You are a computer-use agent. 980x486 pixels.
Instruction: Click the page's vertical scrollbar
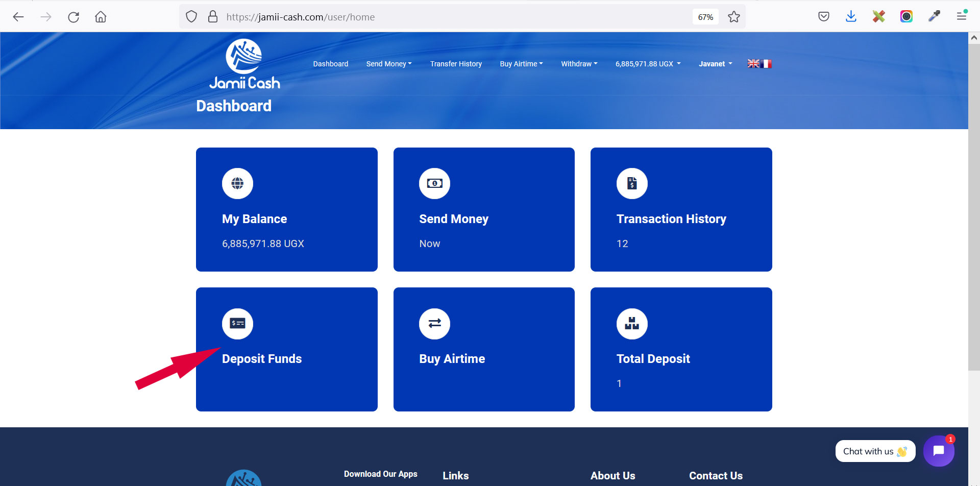pos(974,204)
